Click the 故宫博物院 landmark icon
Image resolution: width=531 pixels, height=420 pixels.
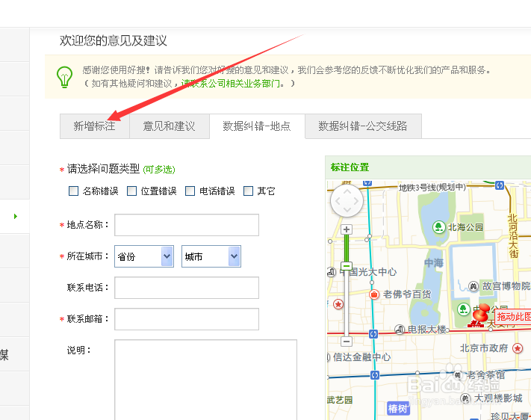point(473,286)
